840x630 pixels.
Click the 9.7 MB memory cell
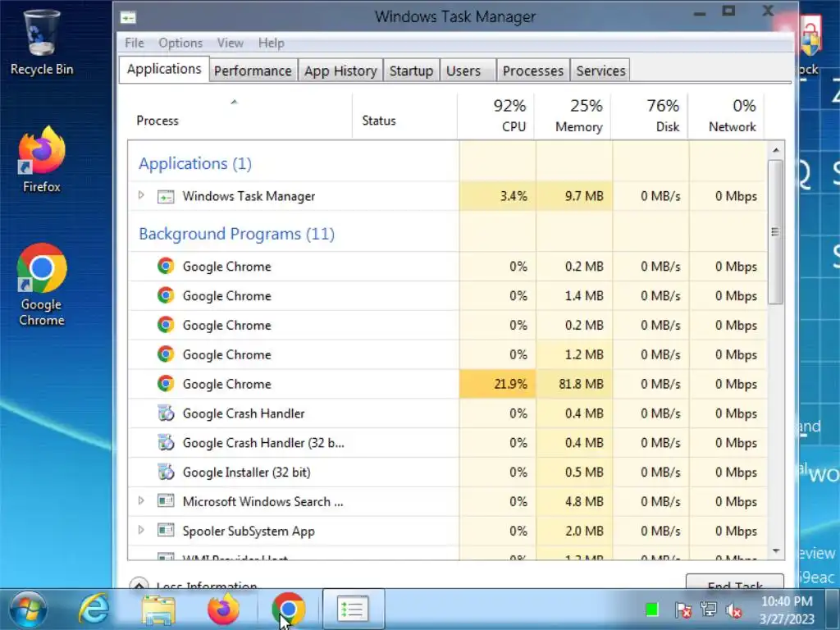573,196
